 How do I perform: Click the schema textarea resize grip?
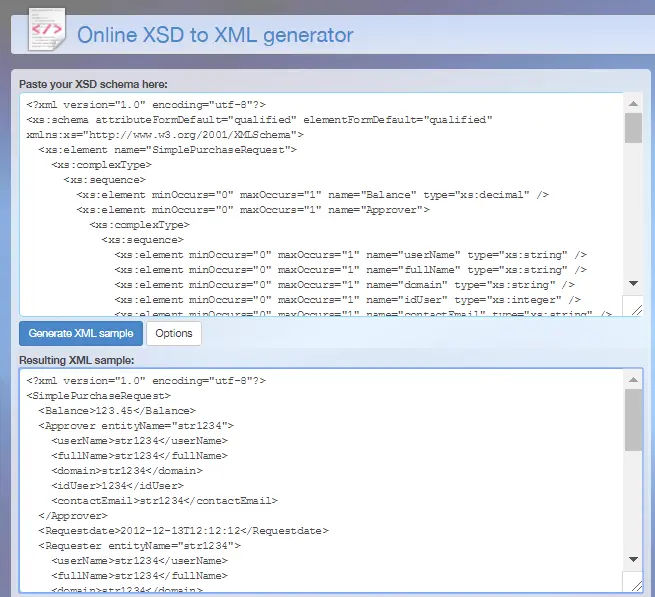[x=636, y=310]
